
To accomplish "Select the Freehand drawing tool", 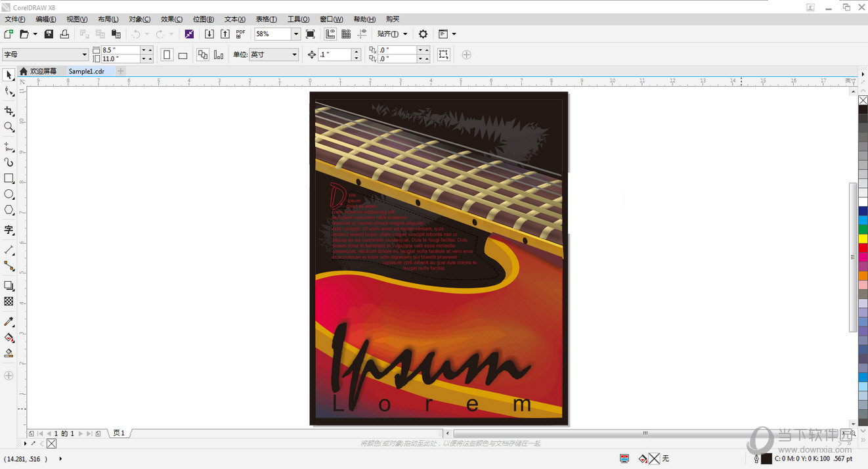I will coord(9,146).
